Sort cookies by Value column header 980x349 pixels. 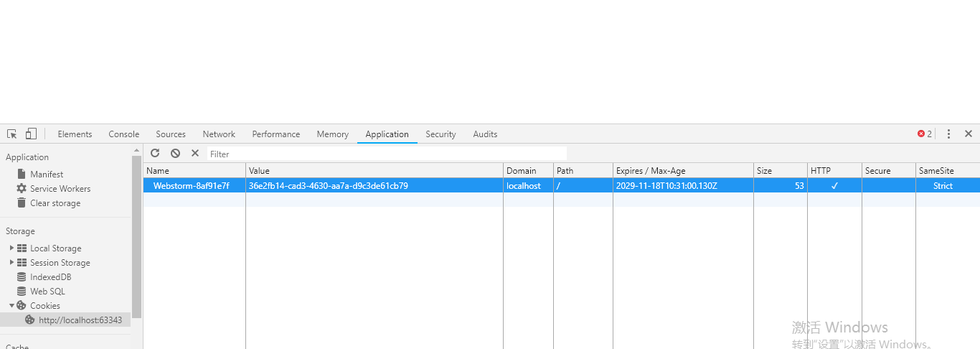[x=374, y=171]
